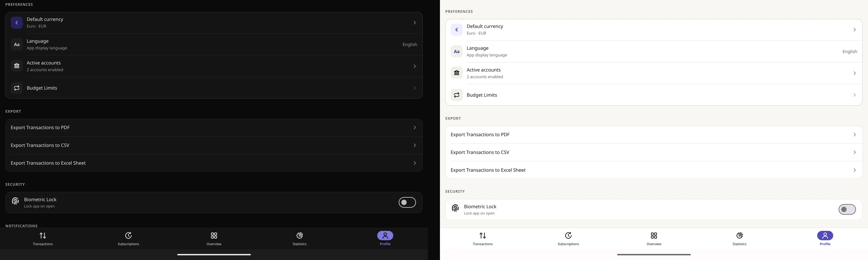
Task: Switch to Overview tab in dark panel
Action: (214, 239)
